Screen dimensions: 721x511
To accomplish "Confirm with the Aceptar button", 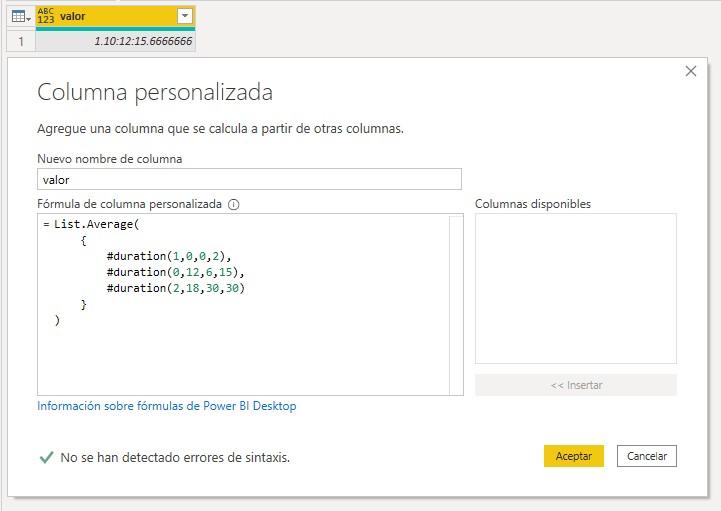I will 574,456.
